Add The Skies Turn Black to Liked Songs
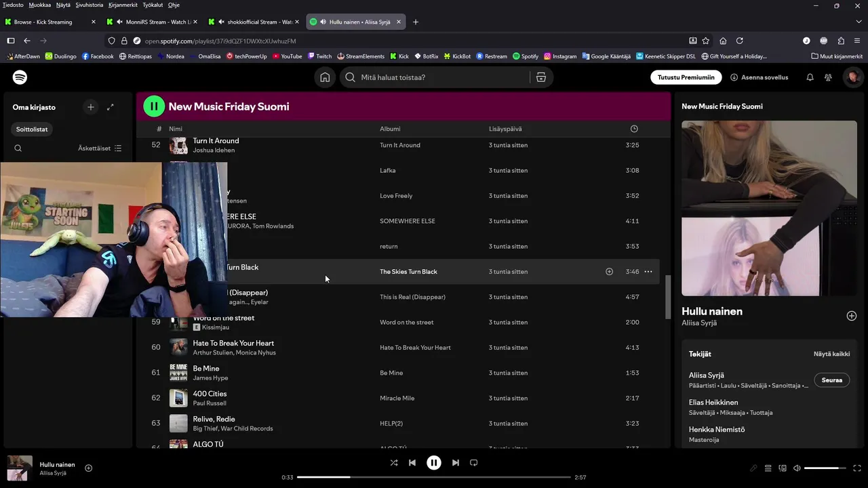The height and width of the screenshot is (488, 868). coord(609,272)
